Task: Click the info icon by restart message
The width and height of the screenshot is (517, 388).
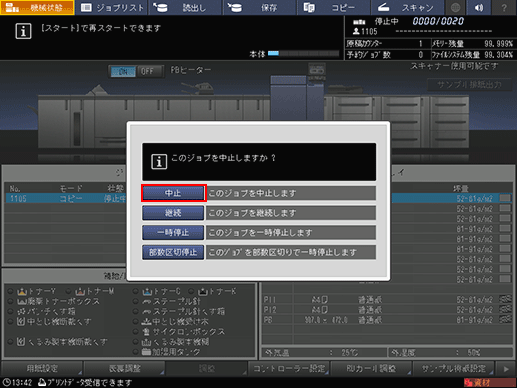Action: click(x=23, y=31)
